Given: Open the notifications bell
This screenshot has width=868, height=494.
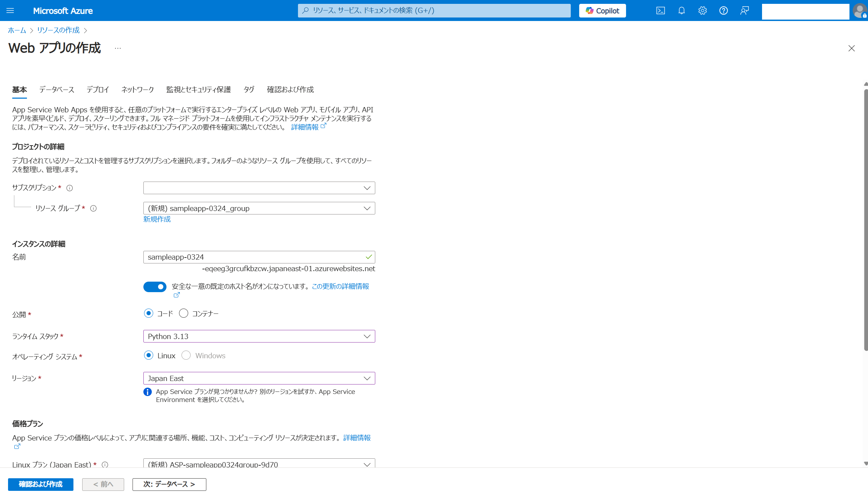Looking at the screenshot, I should 682,10.
